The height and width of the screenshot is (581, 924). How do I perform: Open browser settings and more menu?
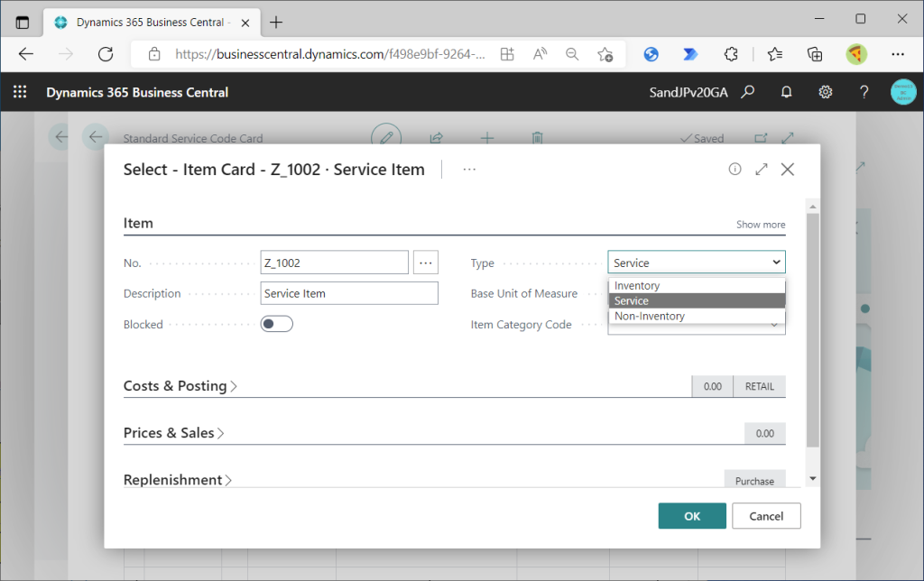coord(898,54)
